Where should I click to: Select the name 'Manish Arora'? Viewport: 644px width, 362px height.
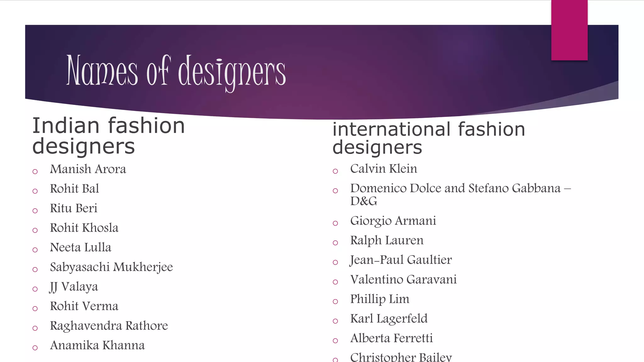pos(88,169)
